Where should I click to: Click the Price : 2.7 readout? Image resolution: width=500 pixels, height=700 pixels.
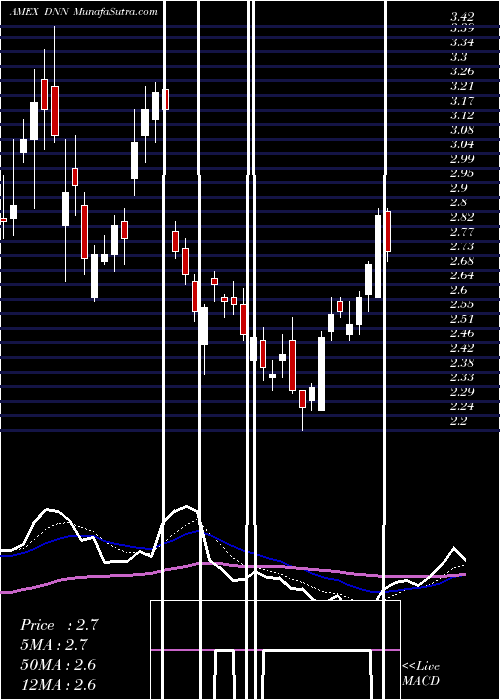coord(59,625)
